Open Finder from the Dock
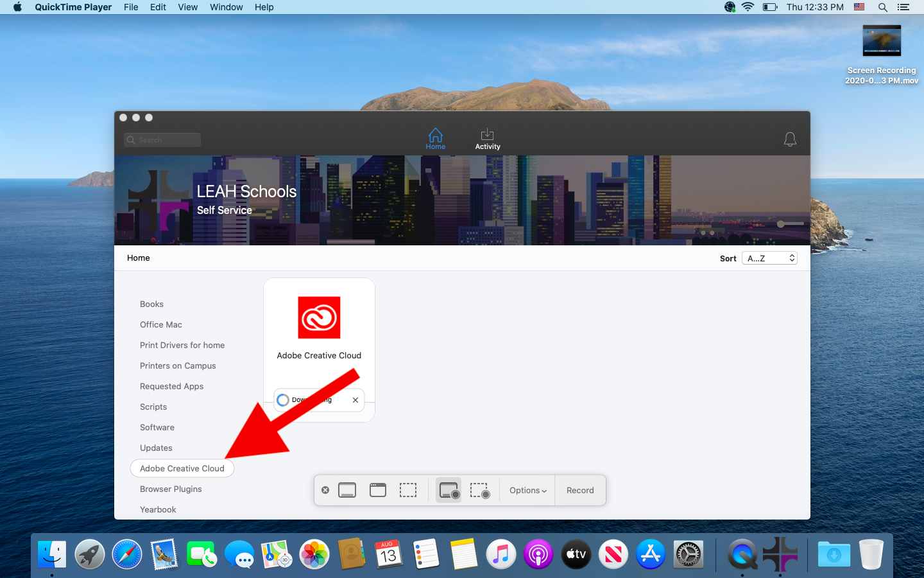 coord(52,554)
